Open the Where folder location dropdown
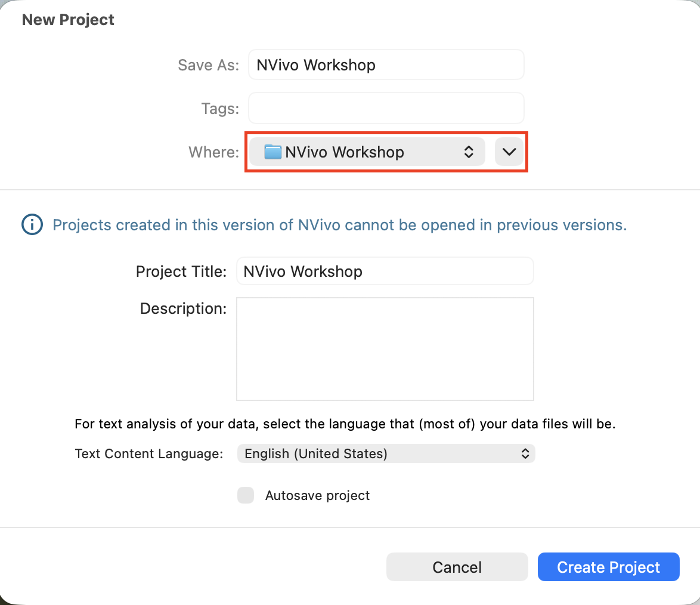 [x=367, y=152]
